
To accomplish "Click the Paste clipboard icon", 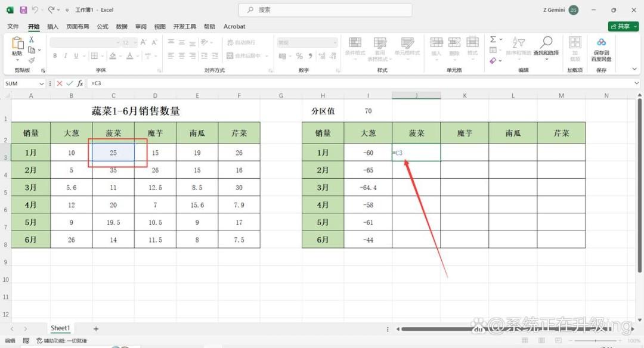I will coord(17,43).
